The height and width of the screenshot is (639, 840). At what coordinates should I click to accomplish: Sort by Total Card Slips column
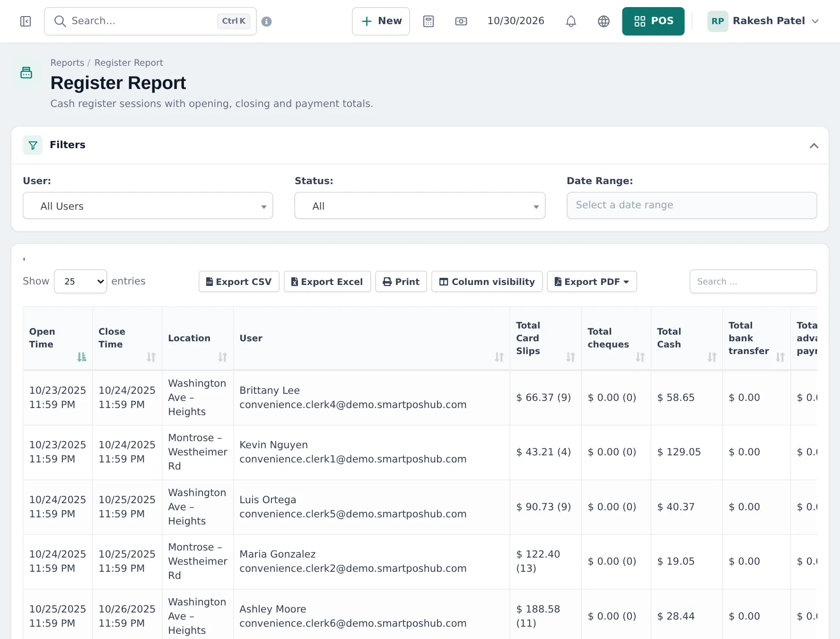(546, 338)
